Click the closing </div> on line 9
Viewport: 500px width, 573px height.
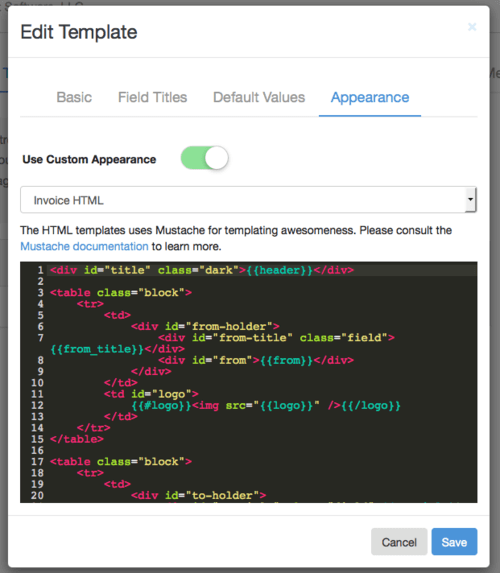pyautogui.click(x=151, y=371)
